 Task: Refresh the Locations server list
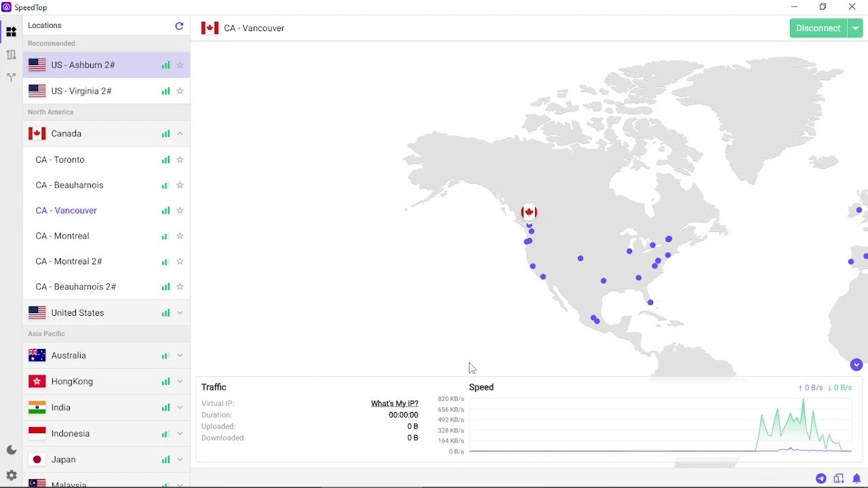[179, 26]
